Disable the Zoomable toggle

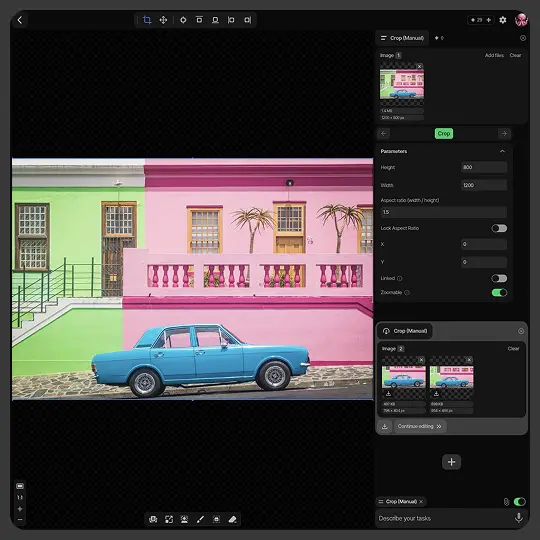(x=499, y=293)
